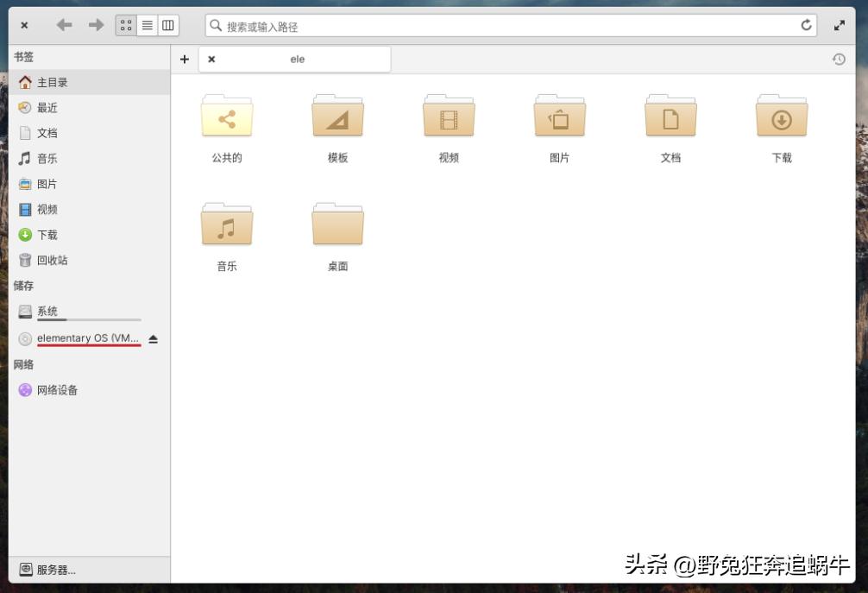Select 系统 under the 储存 section
The image size is (868, 593).
coord(47,311)
